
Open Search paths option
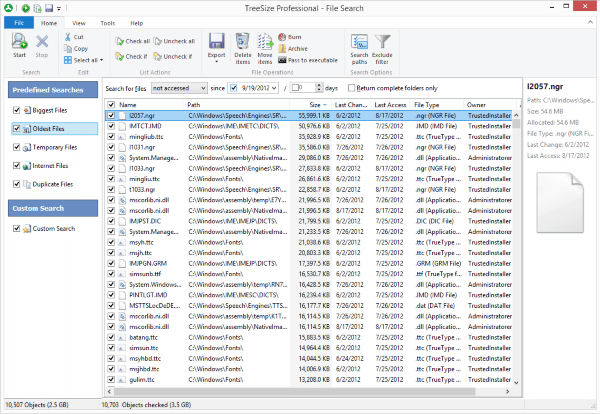[359, 48]
